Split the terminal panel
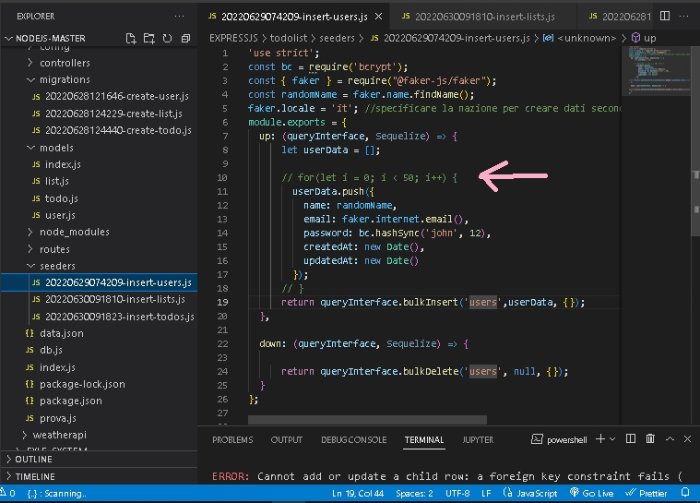This screenshot has height=503, width=700. coord(629,439)
